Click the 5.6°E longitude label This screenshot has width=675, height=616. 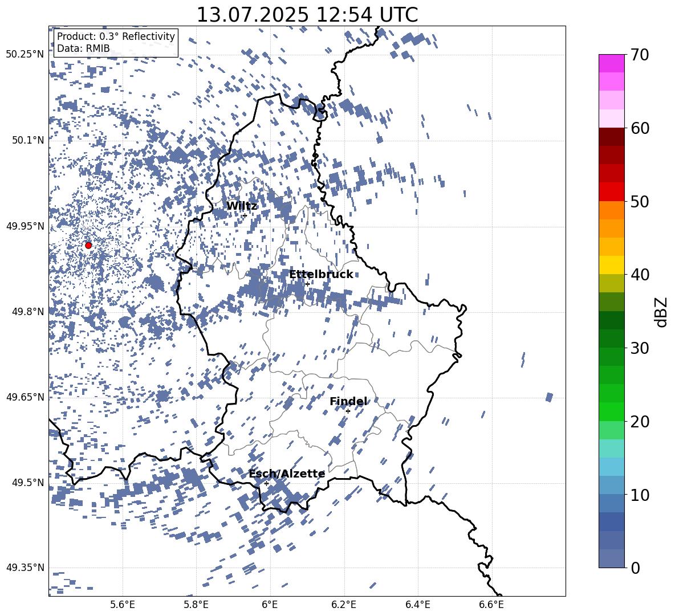click(123, 605)
